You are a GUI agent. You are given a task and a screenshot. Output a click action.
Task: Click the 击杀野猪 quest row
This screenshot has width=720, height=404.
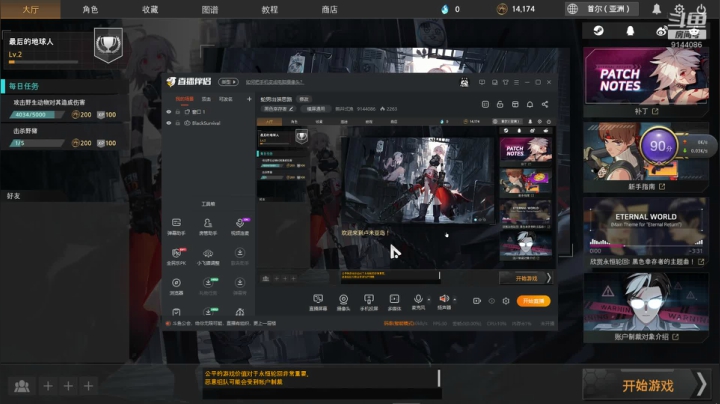64,137
